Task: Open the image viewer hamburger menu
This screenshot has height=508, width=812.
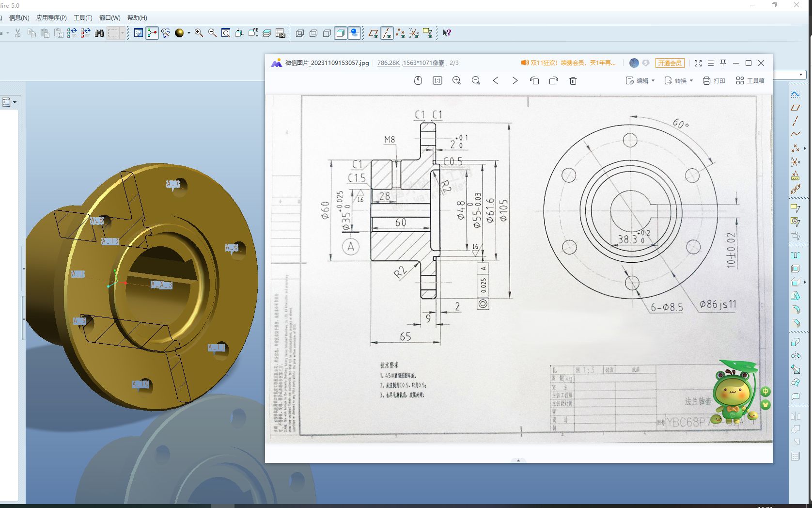Action: pyautogui.click(x=711, y=63)
